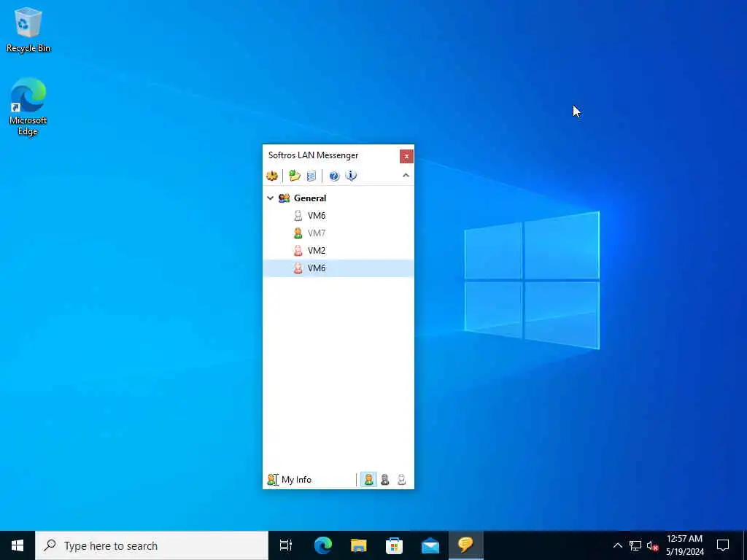This screenshot has width=747, height=560.
Task: Click the green avatar icon beside VM7
Action: coord(298,233)
